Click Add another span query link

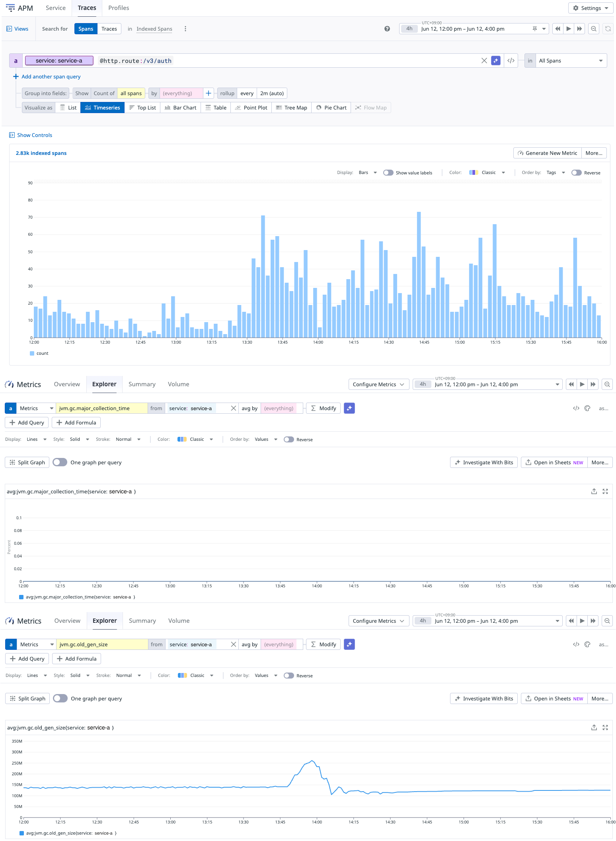51,76
